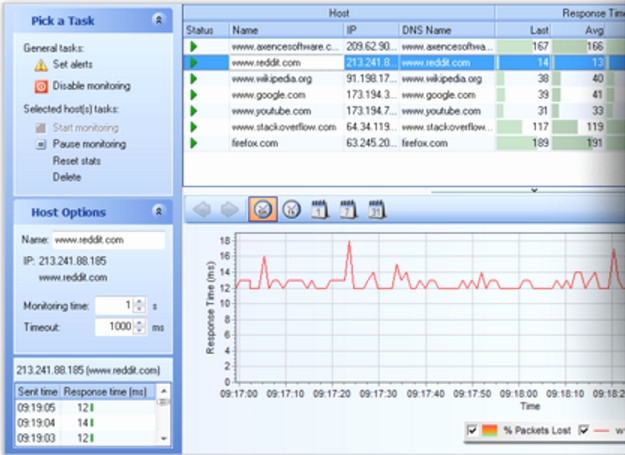Select the highlighted minutes clock chart view
Image resolution: width=625 pixels, height=455 pixels.
pos(263,209)
